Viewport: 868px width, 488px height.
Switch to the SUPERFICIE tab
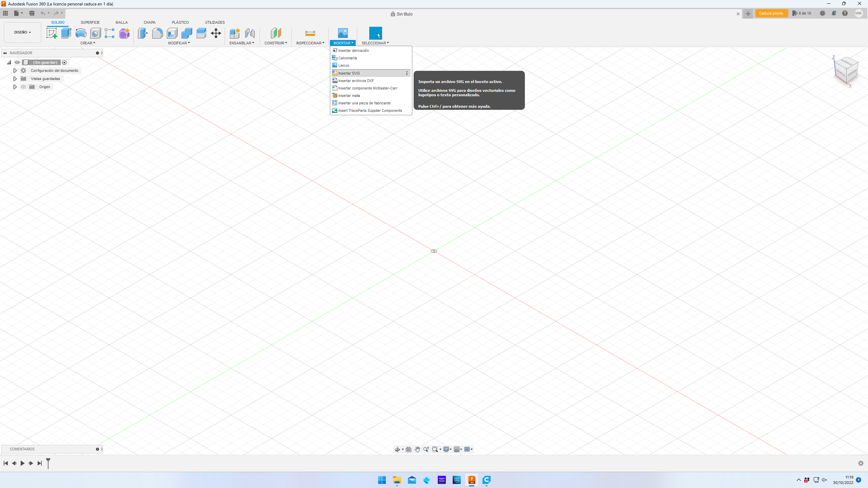click(90, 22)
